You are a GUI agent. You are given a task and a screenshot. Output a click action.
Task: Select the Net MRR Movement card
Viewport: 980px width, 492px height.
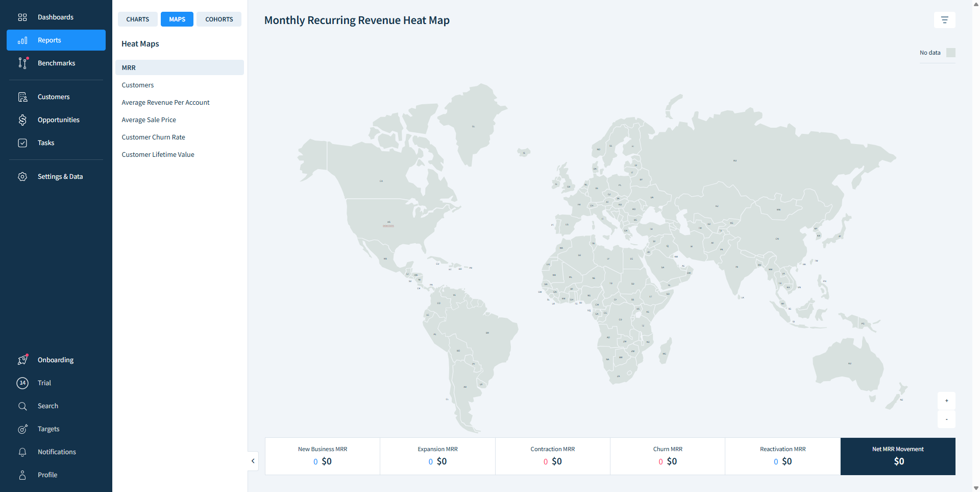[x=898, y=456]
